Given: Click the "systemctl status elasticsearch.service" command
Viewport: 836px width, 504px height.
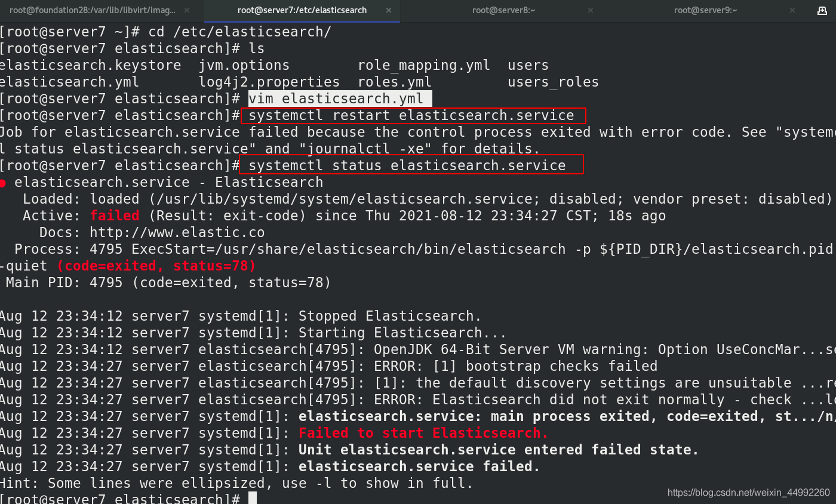Looking at the screenshot, I should click(x=408, y=165).
